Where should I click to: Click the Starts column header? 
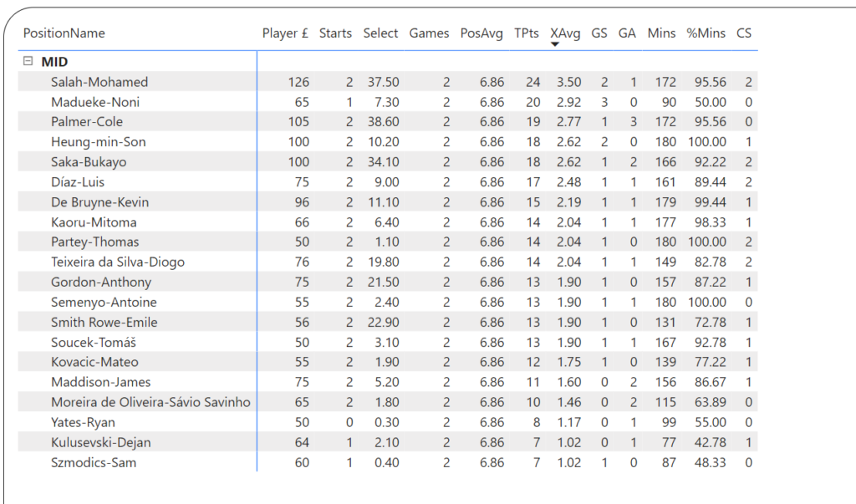click(335, 33)
